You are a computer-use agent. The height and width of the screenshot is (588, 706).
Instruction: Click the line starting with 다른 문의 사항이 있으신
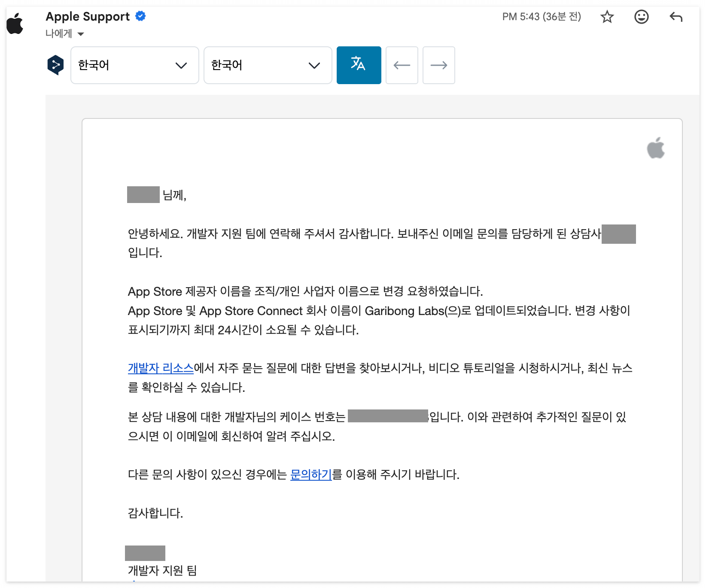[x=294, y=475]
